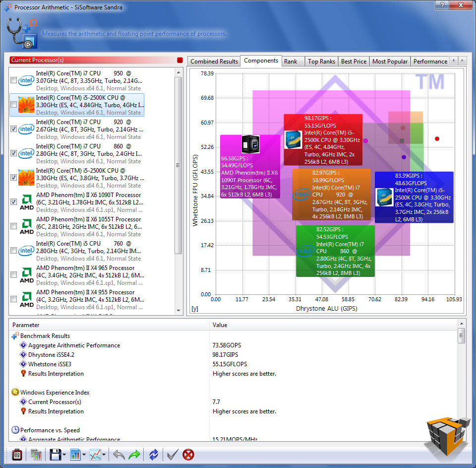Click the magenta AMD Phenom II X6 1090T chart card
This screenshot has width=476, height=468.
point(250,167)
